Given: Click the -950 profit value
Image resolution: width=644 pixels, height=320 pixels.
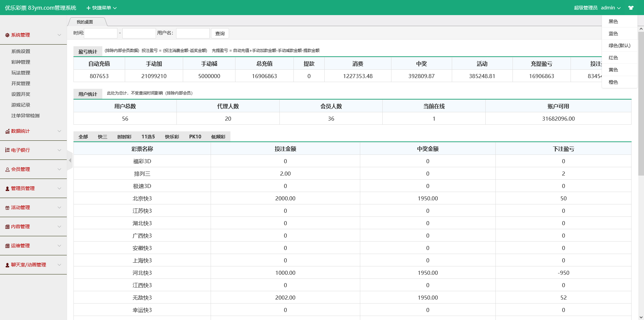Looking at the screenshot, I should [563, 273].
